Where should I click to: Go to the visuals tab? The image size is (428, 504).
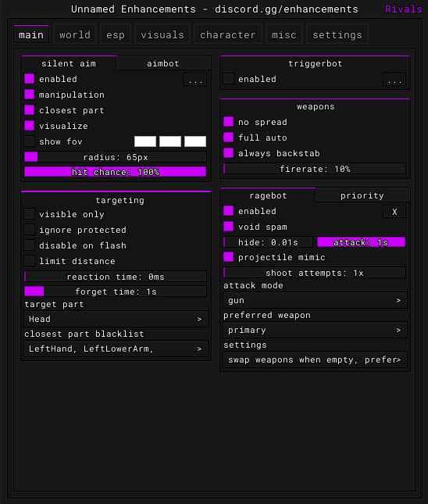[162, 34]
